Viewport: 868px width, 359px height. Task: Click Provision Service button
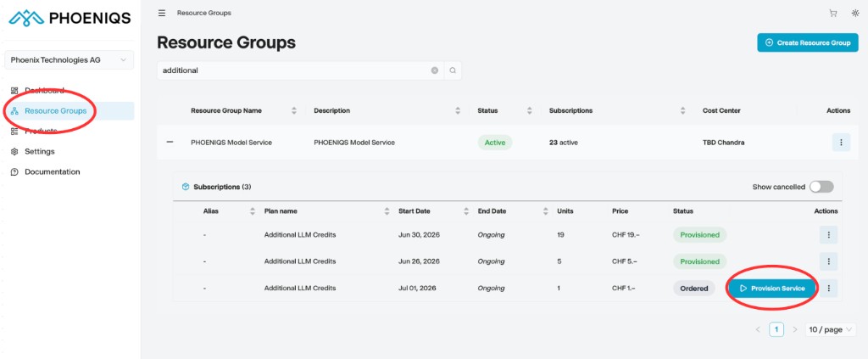[773, 288]
